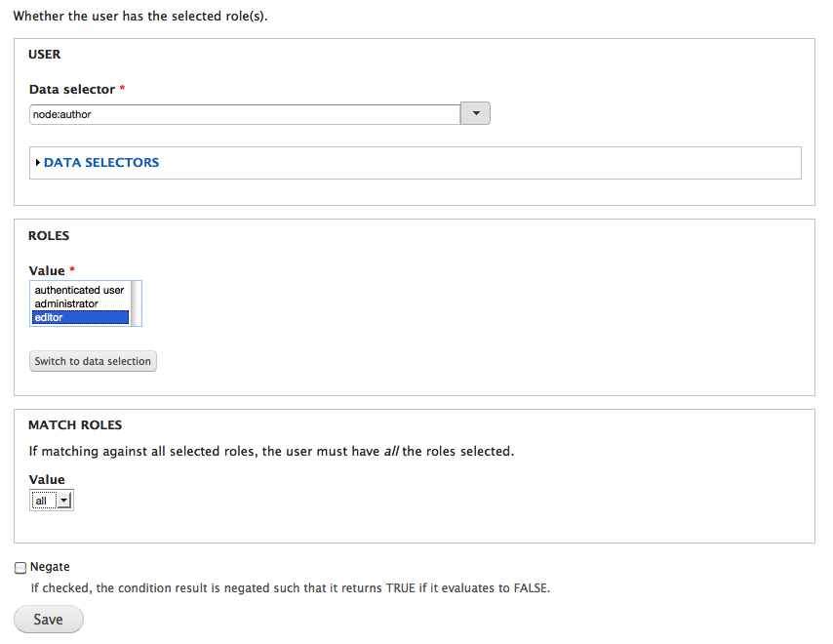Viewport: 833px width, 644px height.
Task: Click the Negate label text
Action: pos(50,567)
